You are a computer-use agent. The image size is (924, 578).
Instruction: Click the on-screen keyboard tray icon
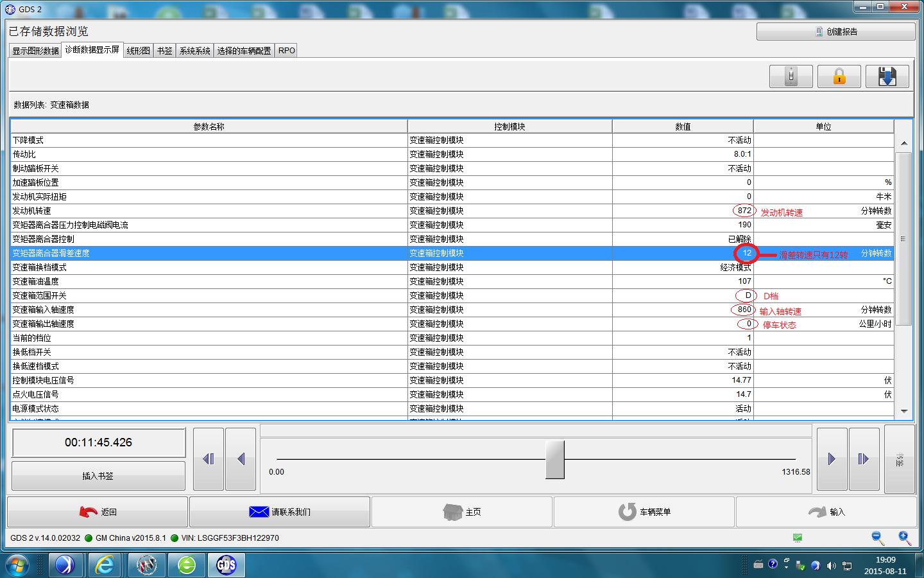(x=758, y=565)
